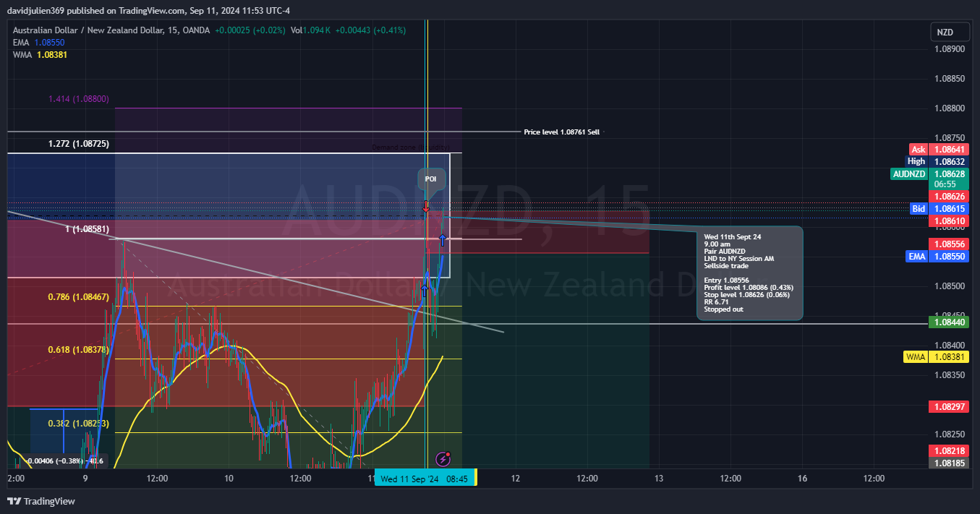Screen dimensions: 980x514
Task: Click the -0.00406 (-0.38%) measurement label
Action: tap(64, 461)
